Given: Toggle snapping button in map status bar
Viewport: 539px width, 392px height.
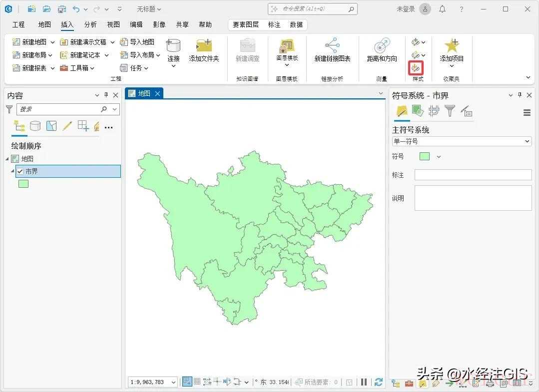Looking at the screenshot, I should point(187,382).
